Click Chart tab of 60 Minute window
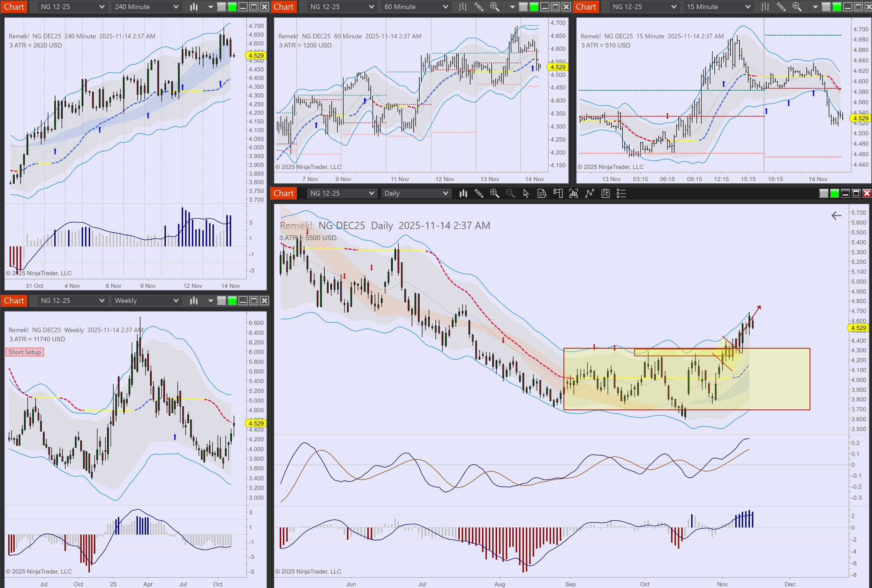872x588 pixels. [283, 7]
